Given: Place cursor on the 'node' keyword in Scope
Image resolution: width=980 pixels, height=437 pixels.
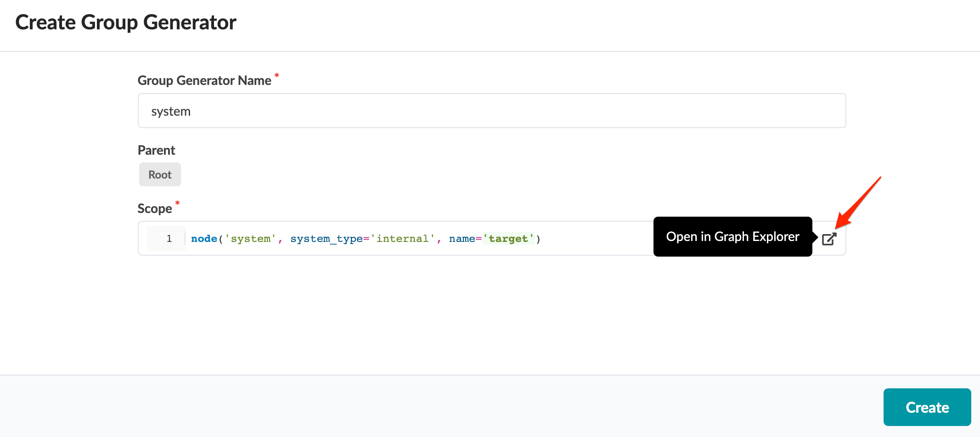Looking at the screenshot, I should pyautogui.click(x=204, y=239).
